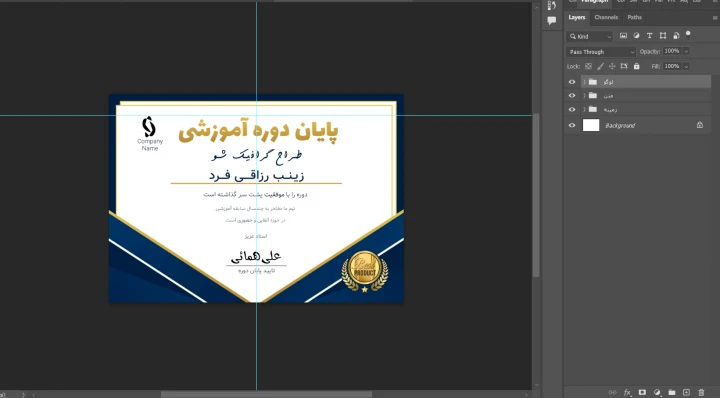Viewport: 720px width, 398px height.
Task: Open the Pass Through blend mode dropdown
Action: click(601, 51)
